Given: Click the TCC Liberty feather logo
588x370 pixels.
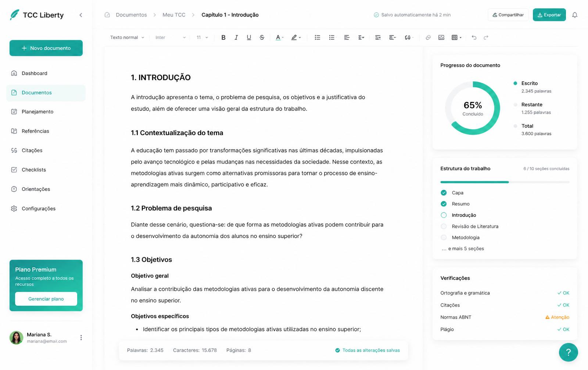Looking at the screenshot, I should pos(15,15).
